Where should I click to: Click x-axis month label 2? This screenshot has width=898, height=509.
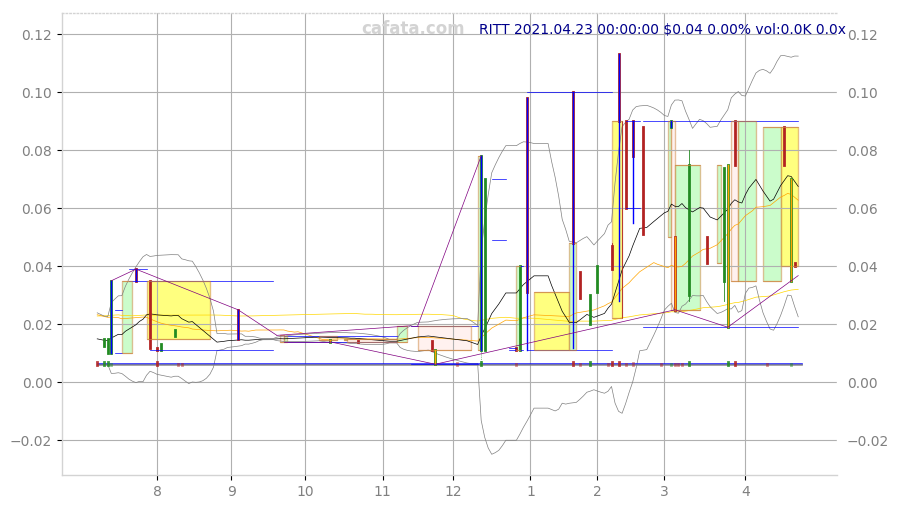pyautogui.click(x=597, y=491)
